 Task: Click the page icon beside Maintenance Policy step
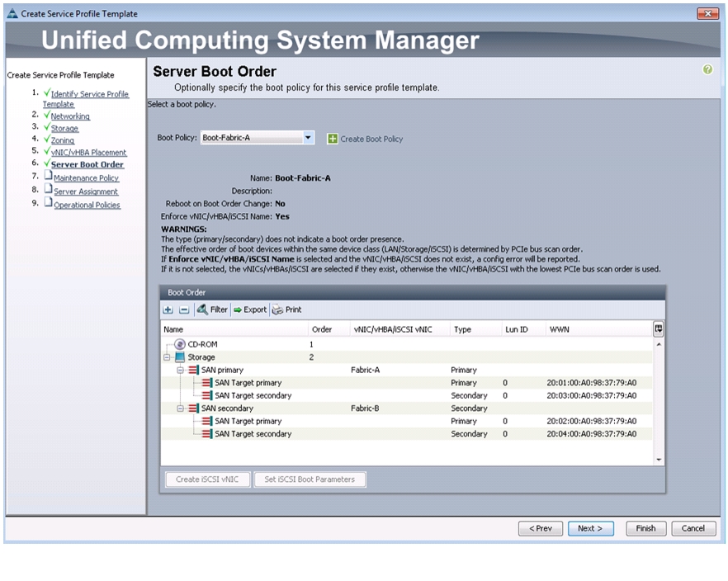pyautogui.click(x=48, y=176)
